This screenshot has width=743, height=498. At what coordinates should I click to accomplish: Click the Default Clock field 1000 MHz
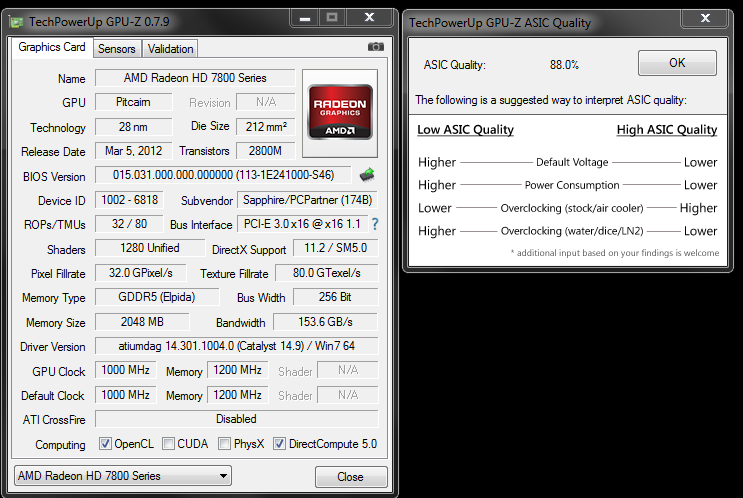(126, 395)
